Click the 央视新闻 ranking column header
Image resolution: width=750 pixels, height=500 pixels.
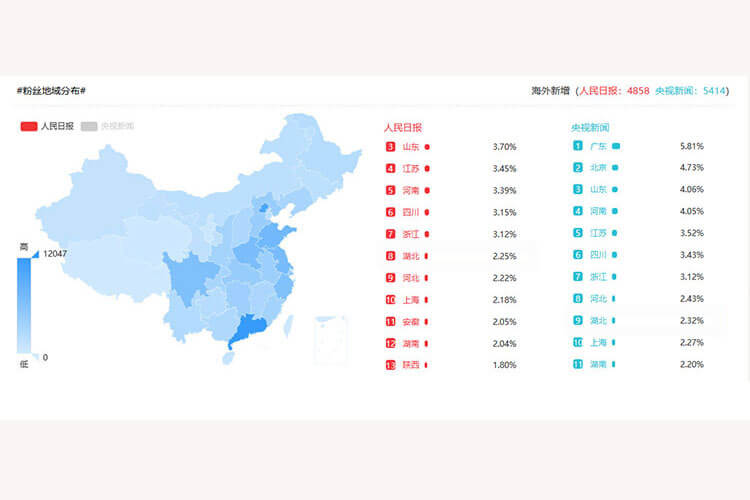tap(590, 127)
